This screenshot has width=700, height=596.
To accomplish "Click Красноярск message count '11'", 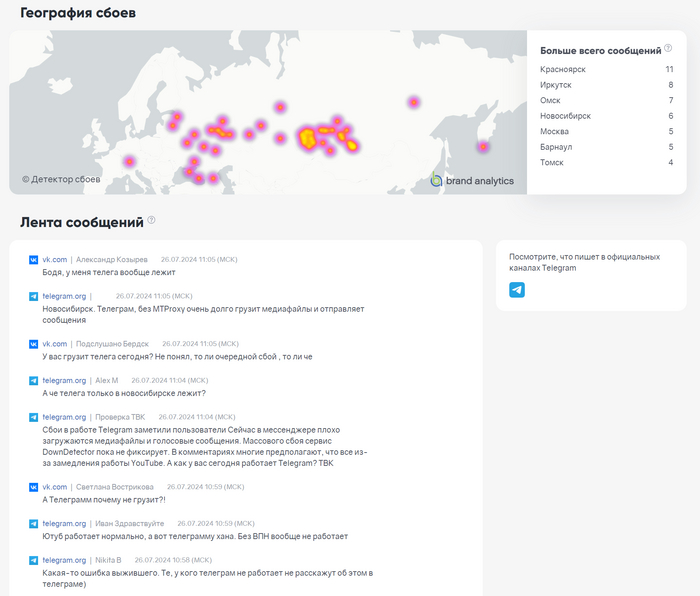I will pos(669,69).
